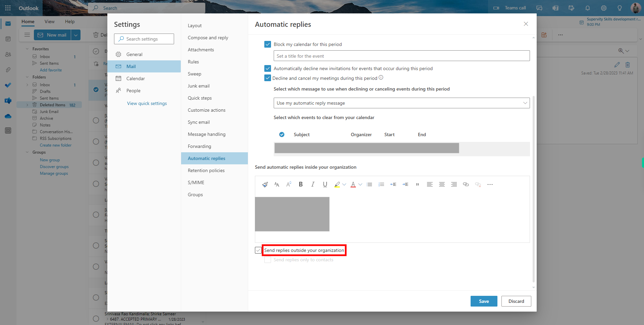Click the event title input field
Image resolution: width=644 pixels, height=325 pixels.
pyautogui.click(x=401, y=56)
